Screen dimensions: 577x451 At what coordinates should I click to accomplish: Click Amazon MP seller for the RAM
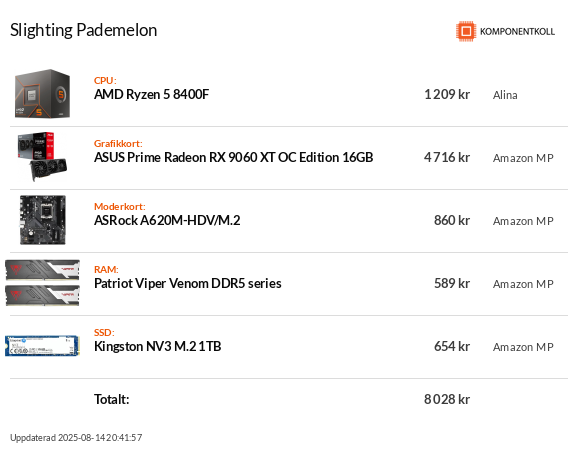click(x=523, y=284)
